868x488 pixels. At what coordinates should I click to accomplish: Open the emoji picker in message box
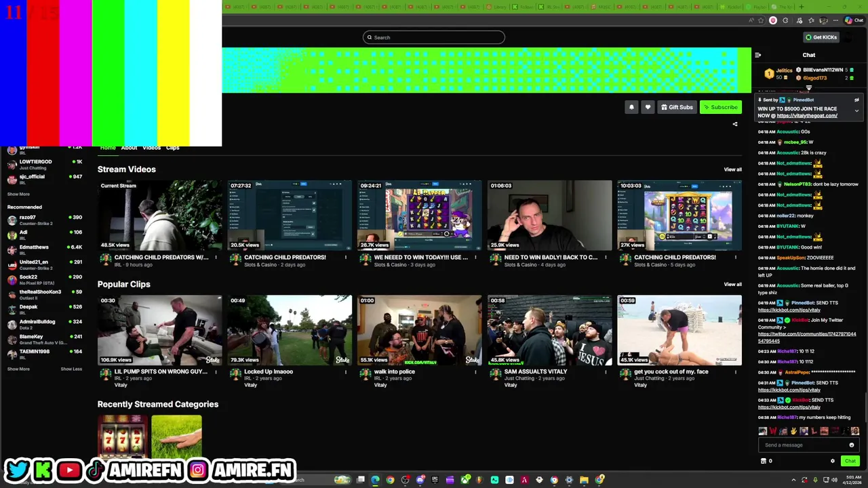pyautogui.click(x=852, y=445)
